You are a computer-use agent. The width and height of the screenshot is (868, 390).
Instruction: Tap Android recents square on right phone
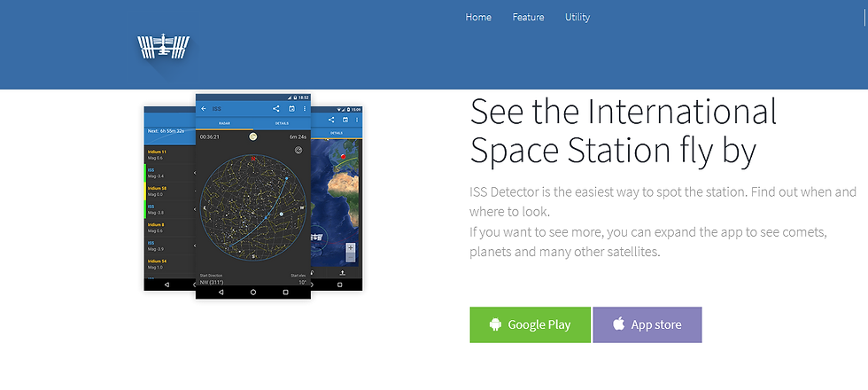(x=340, y=285)
